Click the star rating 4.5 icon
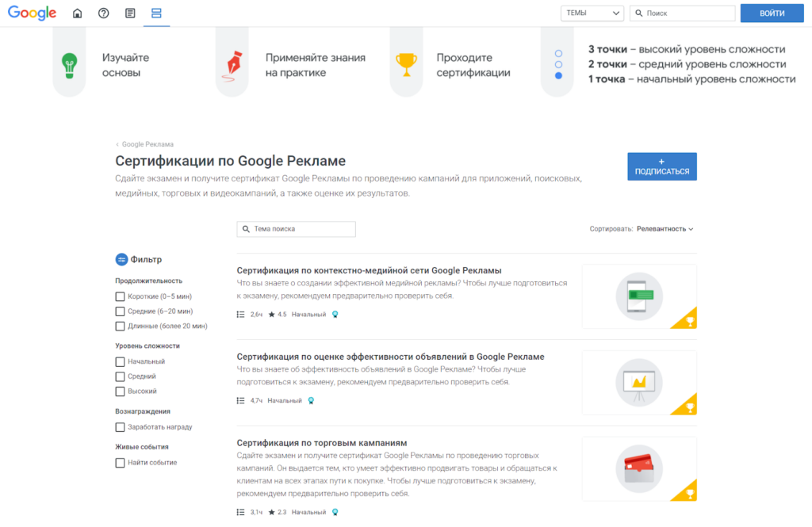Viewport: 812px width, 527px height. click(271, 315)
